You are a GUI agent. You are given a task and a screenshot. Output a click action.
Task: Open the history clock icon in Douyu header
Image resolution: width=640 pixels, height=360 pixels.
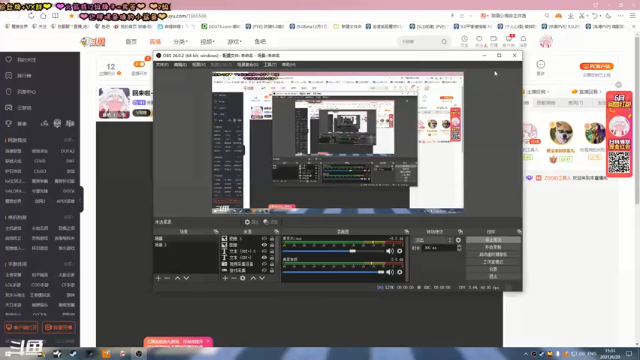coord(464,39)
